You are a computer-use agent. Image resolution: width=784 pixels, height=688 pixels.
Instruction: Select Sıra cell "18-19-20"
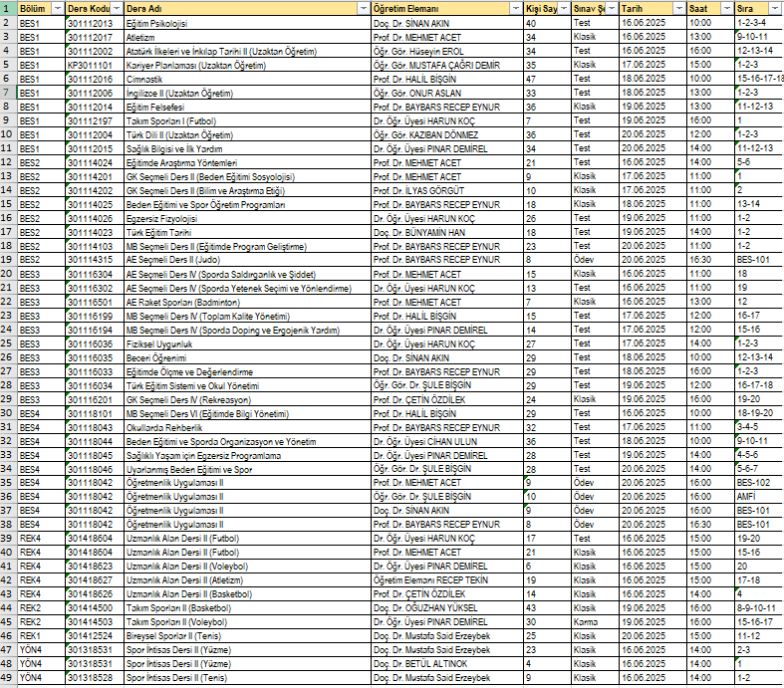(759, 414)
